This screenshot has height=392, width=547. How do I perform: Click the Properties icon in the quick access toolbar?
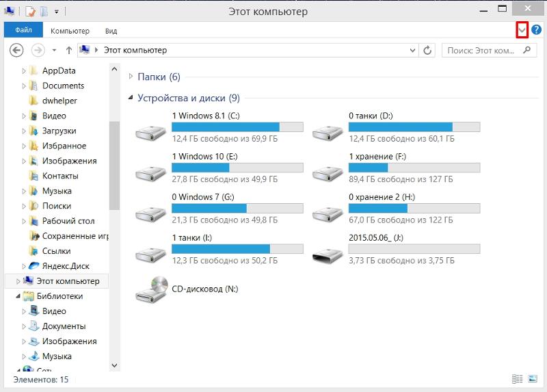(x=30, y=11)
